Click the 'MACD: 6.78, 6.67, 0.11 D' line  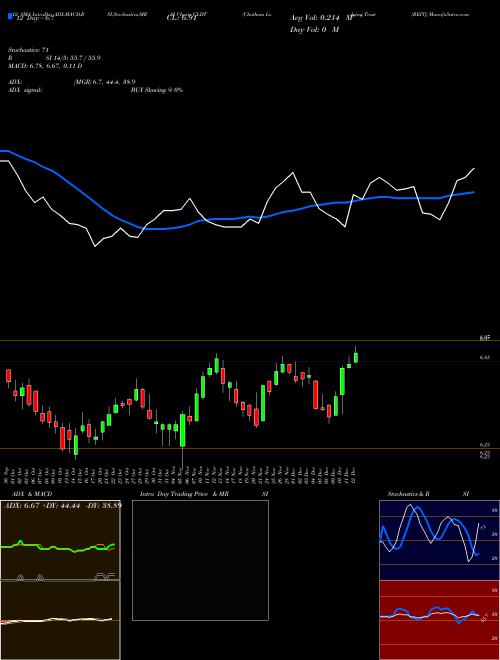coord(45,66)
